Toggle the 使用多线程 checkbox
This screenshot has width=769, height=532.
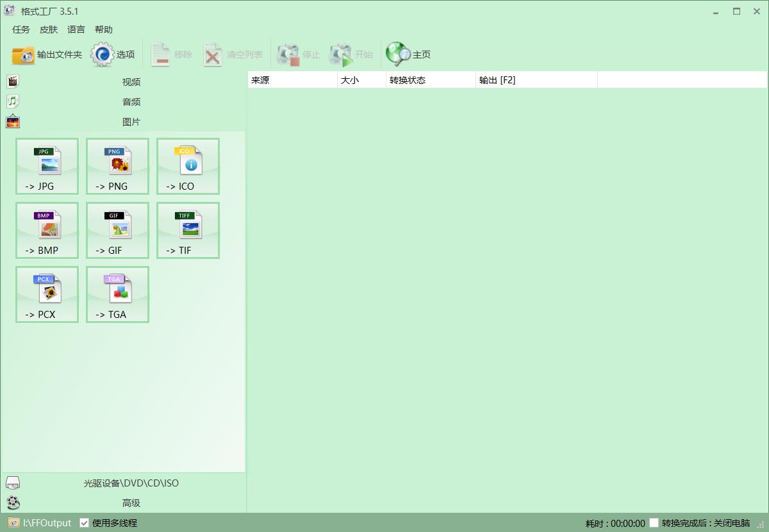pyautogui.click(x=84, y=523)
